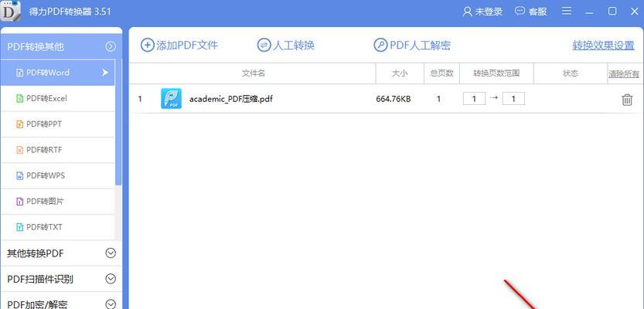
Task: Click the 664.76KB size value
Action: pos(393,99)
